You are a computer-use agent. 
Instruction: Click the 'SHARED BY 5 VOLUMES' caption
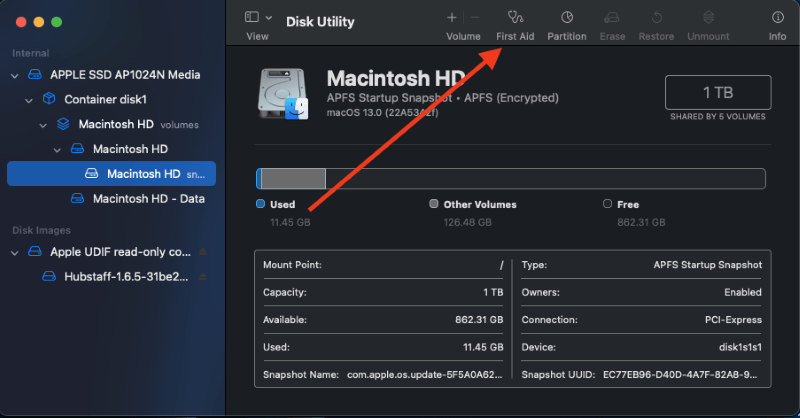click(x=718, y=116)
